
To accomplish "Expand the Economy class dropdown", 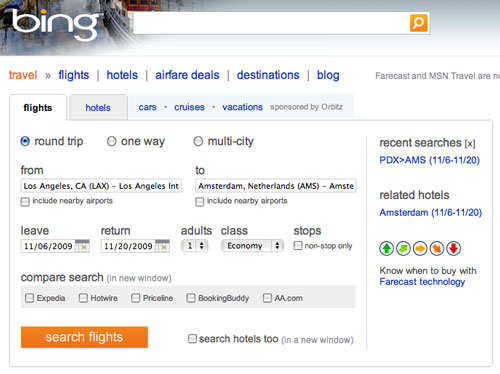I will tap(252, 246).
